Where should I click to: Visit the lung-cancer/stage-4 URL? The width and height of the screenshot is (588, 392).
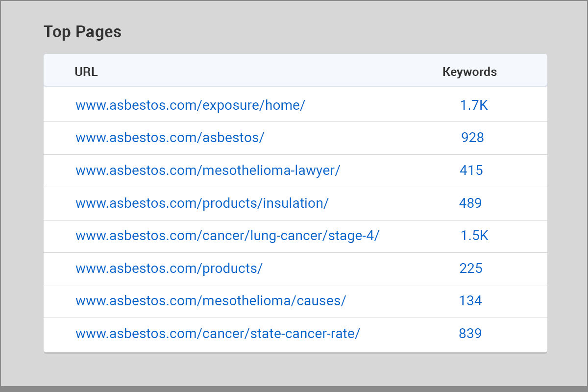pos(227,236)
